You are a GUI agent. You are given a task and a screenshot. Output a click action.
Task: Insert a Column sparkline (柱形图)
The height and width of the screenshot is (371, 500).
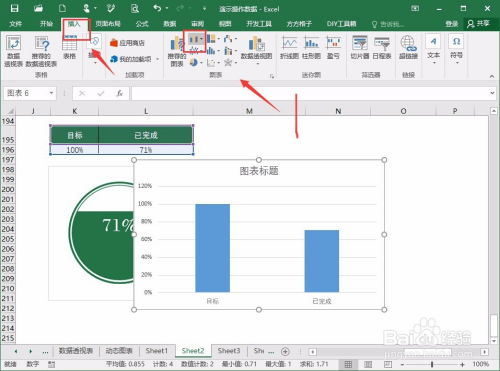[311, 48]
